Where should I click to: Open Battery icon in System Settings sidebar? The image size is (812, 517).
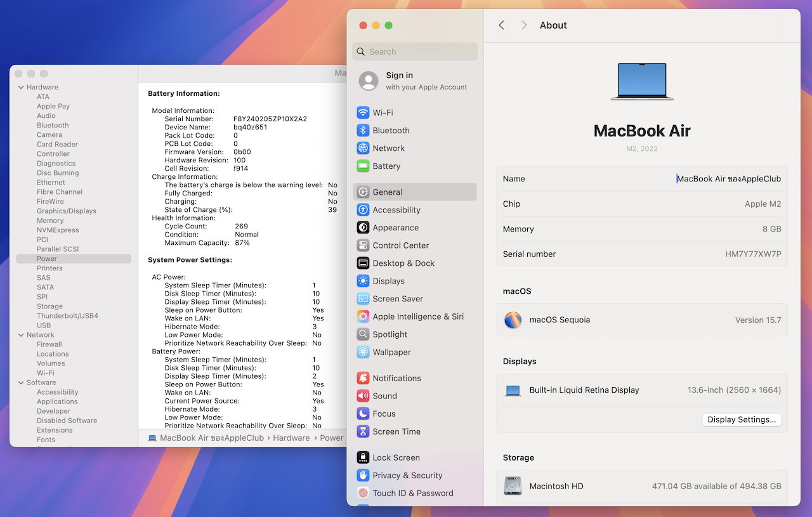coord(363,166)
